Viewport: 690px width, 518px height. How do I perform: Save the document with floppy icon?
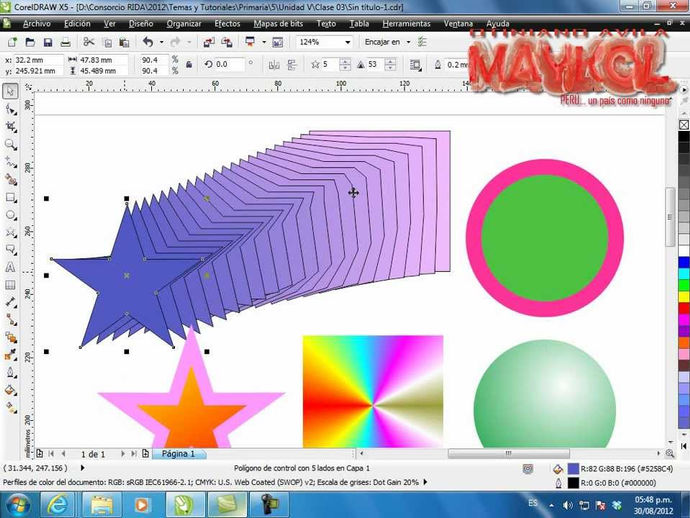(48, 42)
